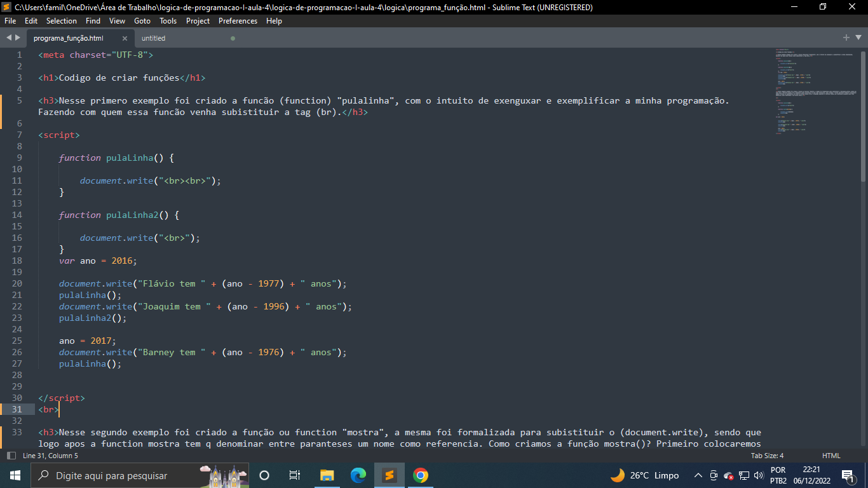Open the clock showing 22:21
The image size is (868, 488).
[811, 475]
